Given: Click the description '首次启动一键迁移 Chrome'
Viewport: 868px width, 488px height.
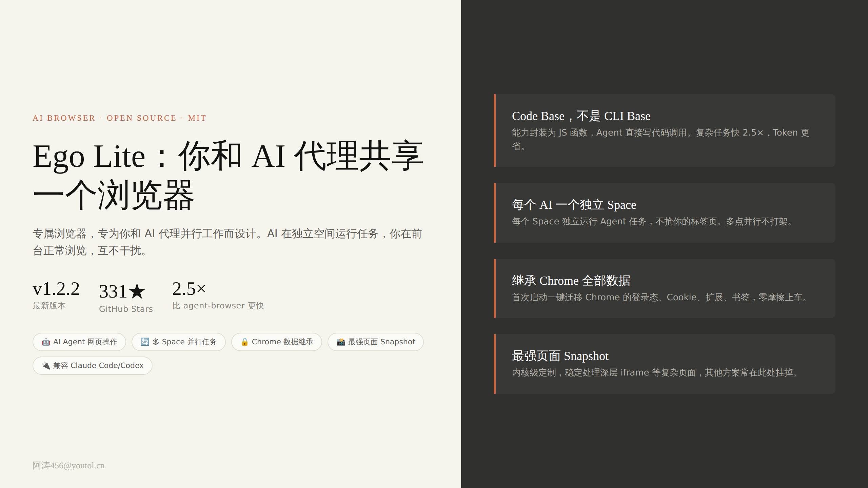Looking at the screenshot, I should 660,298.
